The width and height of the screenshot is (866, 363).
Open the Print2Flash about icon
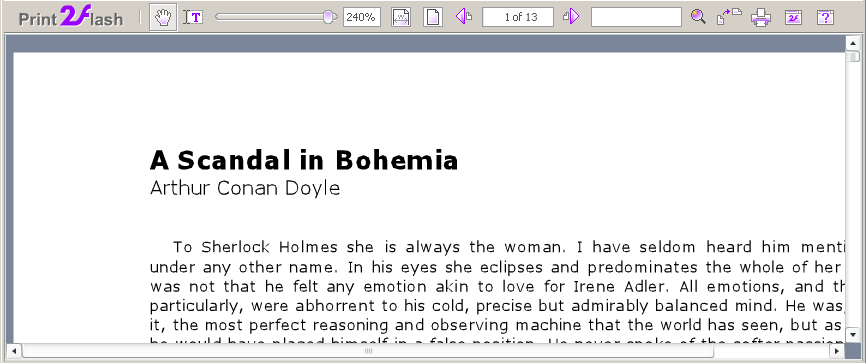tap(794, 17)
